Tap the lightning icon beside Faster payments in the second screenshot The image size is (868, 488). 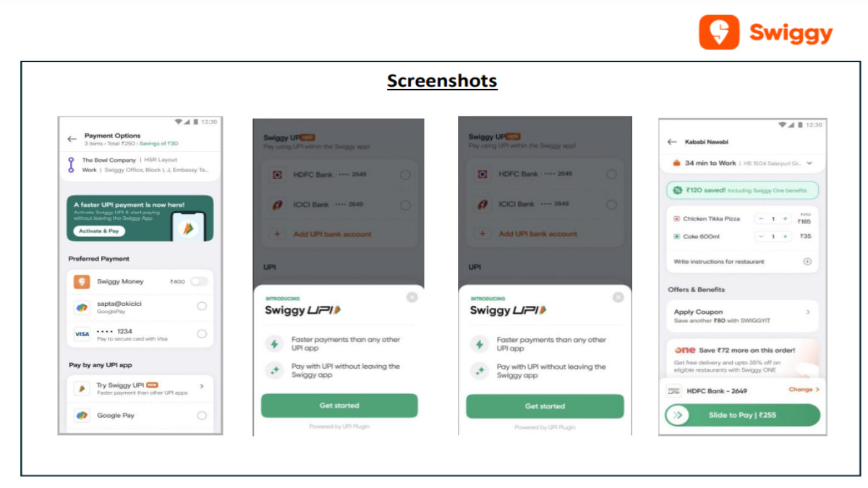coord(275,344)
